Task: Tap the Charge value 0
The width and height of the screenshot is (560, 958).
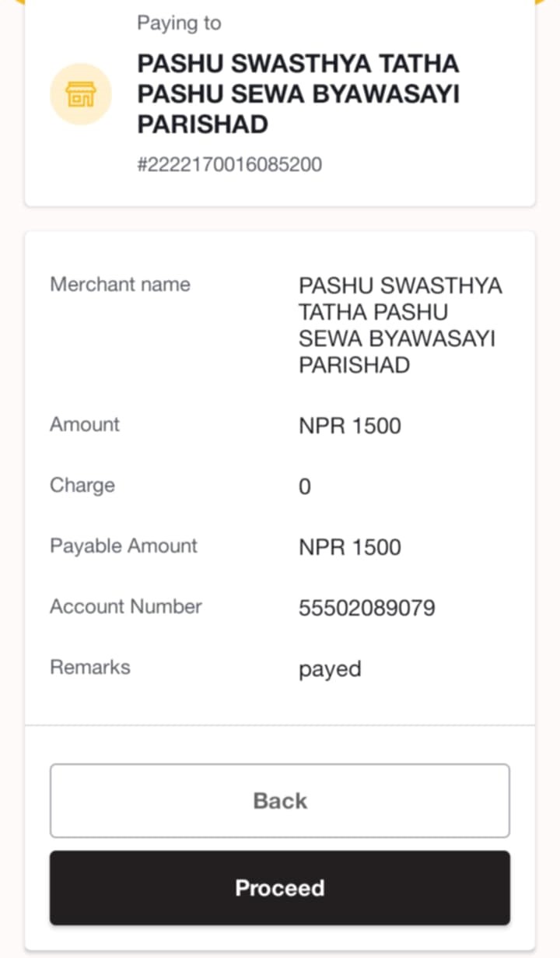Action: click(x=305, y=486)
